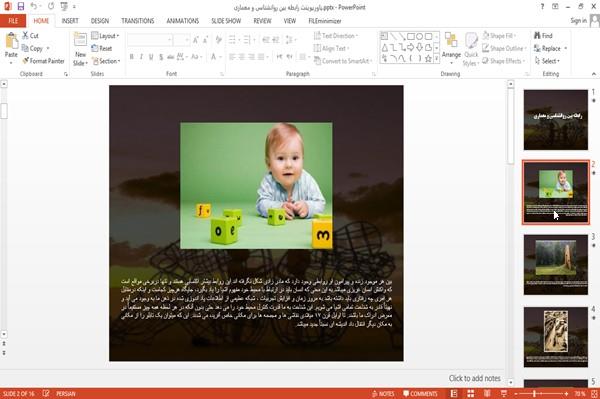600x399 pixels.
Task: Start Slide Show from status bar icon
Action: tap(504, 394)
